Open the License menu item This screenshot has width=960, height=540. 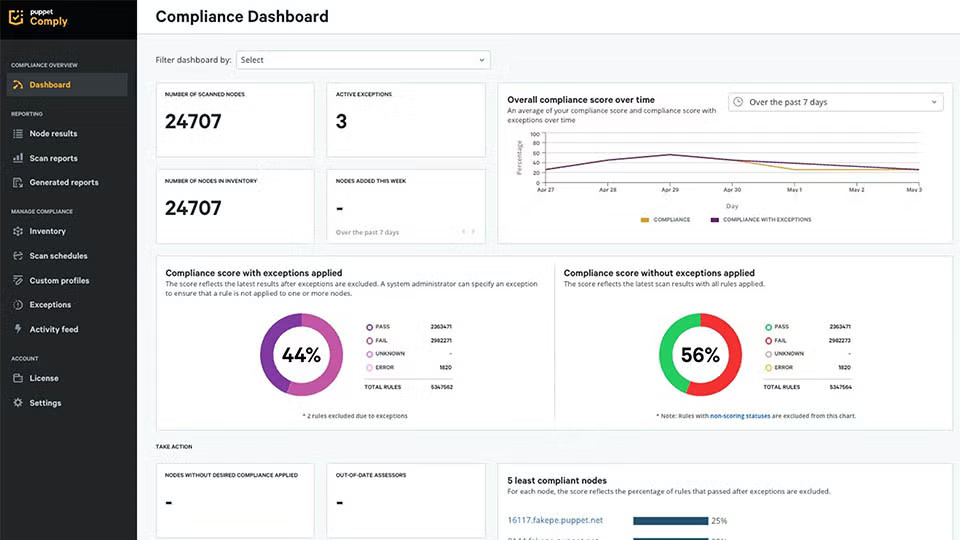pyautogui.click(x=44, y=378)
